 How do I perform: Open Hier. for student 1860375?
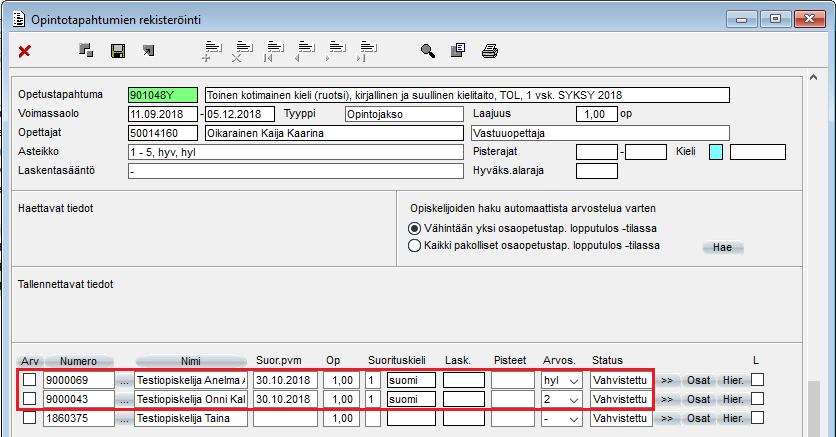pyautogui.click(x=733, y=419)
